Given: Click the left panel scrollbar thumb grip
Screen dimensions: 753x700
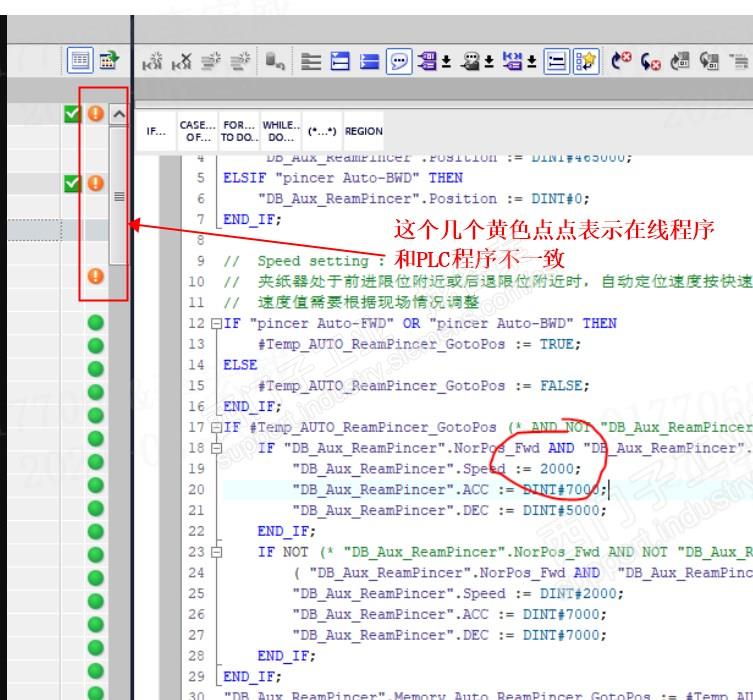Looking at the screenshot, I should click(119, 196).
